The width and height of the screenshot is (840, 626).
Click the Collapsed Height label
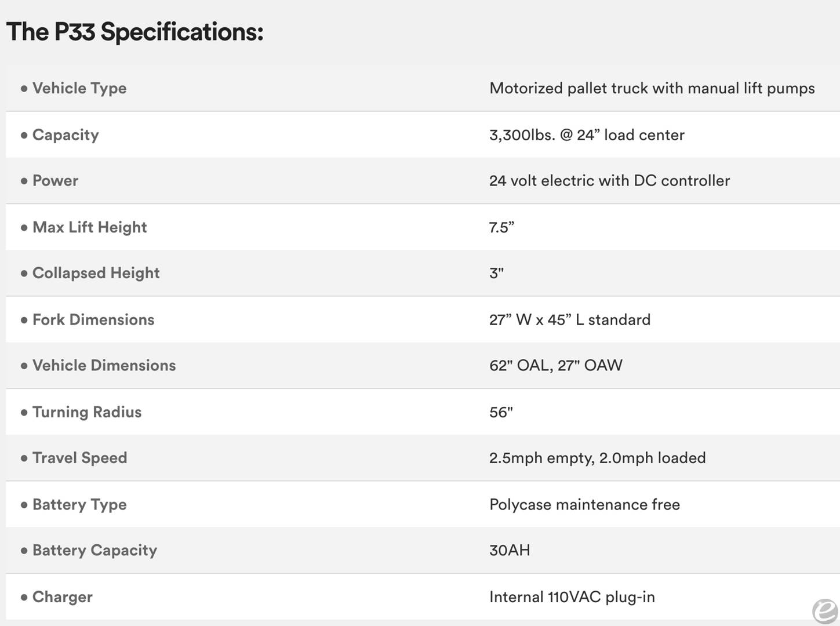[96, 273]
